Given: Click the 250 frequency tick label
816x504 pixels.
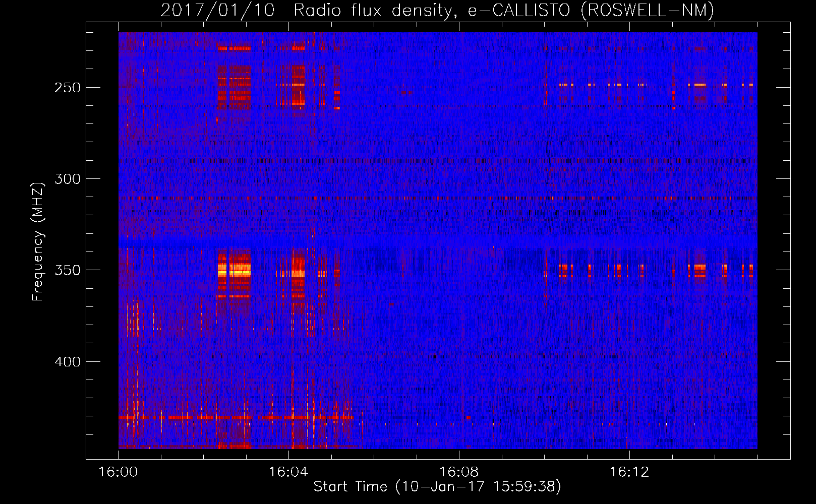Looking at the screenshot, I should coord(68,88).
